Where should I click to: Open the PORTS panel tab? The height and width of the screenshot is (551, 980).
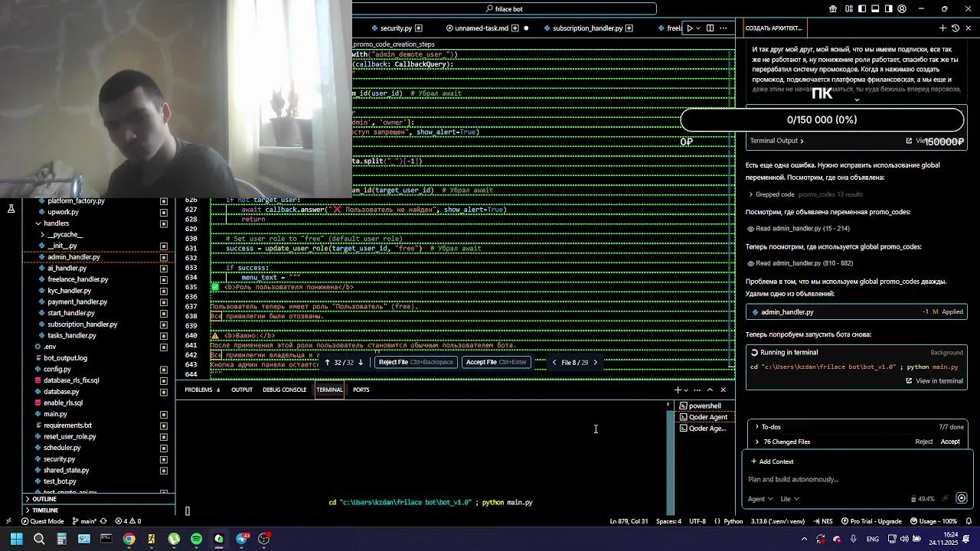click(x=361, y=390)
